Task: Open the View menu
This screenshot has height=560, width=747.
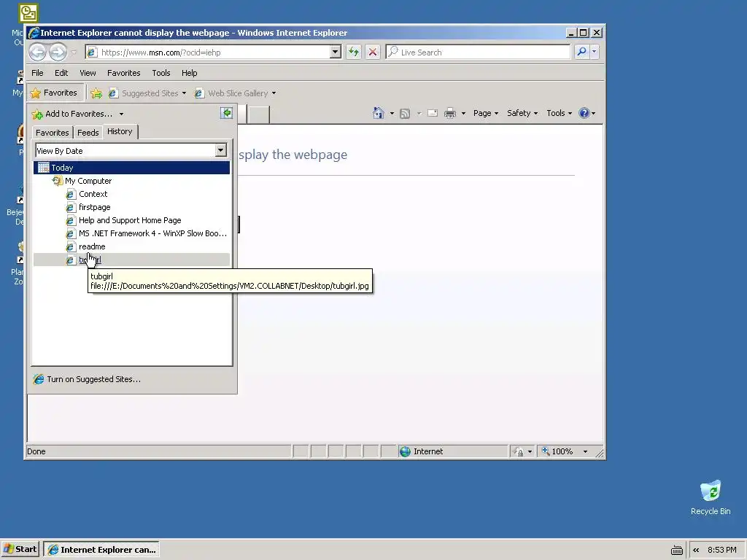Action: 88,73
